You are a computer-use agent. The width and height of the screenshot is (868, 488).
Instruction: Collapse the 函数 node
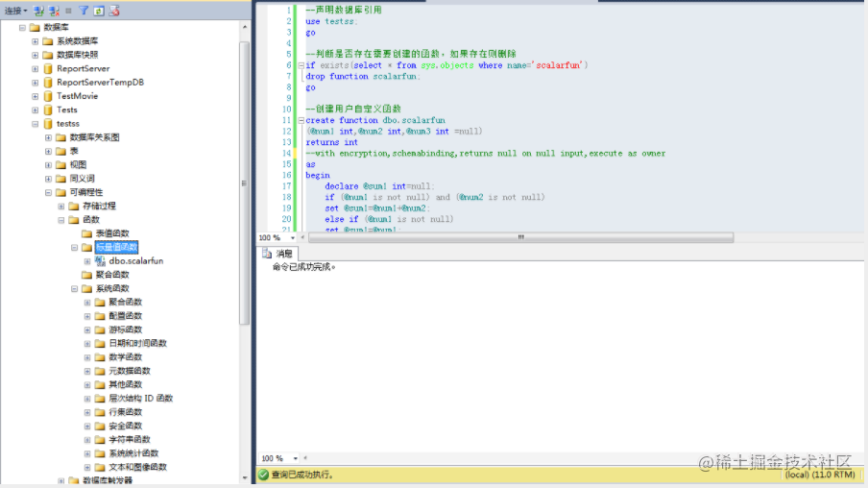point(60,220)
